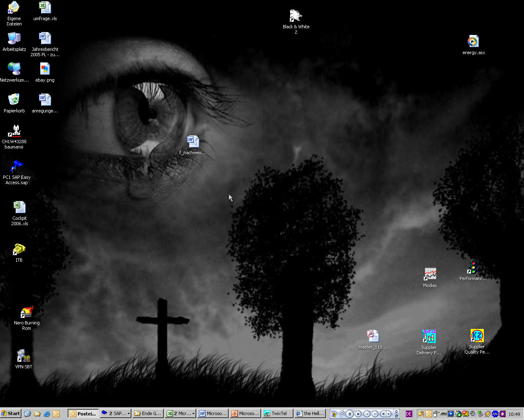Select the Supplier Quality Pe... shortcut

[477, 336]
